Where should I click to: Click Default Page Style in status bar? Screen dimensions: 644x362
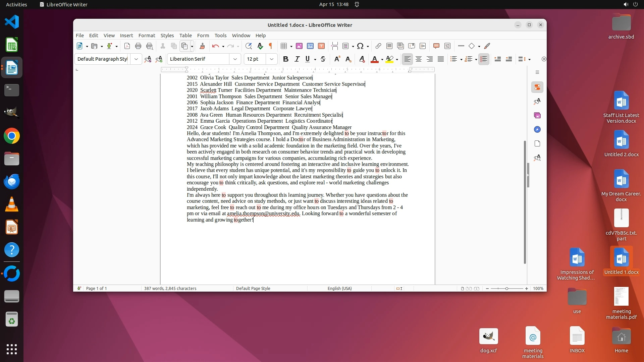[x=253, y=289]
